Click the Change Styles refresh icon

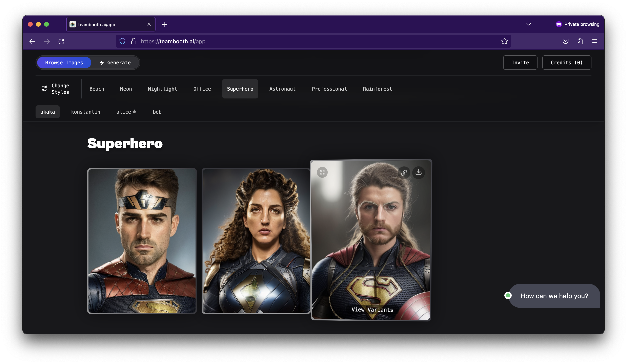[44, 89]
